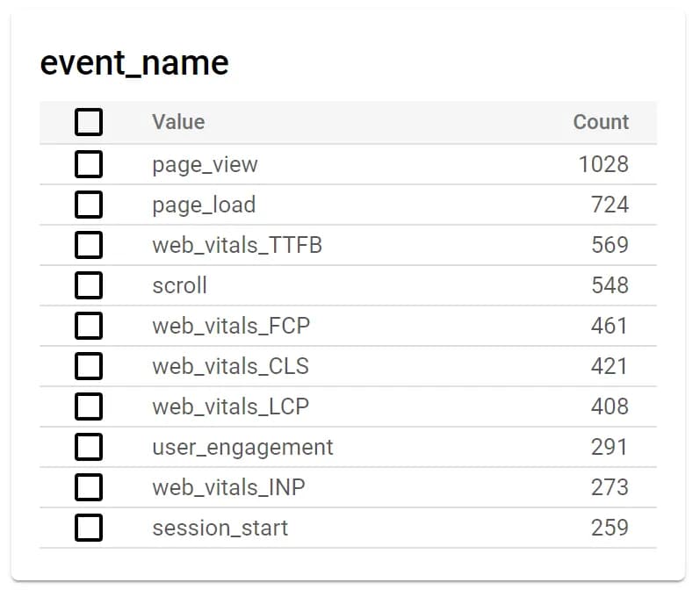Tick the web_vitals_CLS checkbox

click(89, 366)
